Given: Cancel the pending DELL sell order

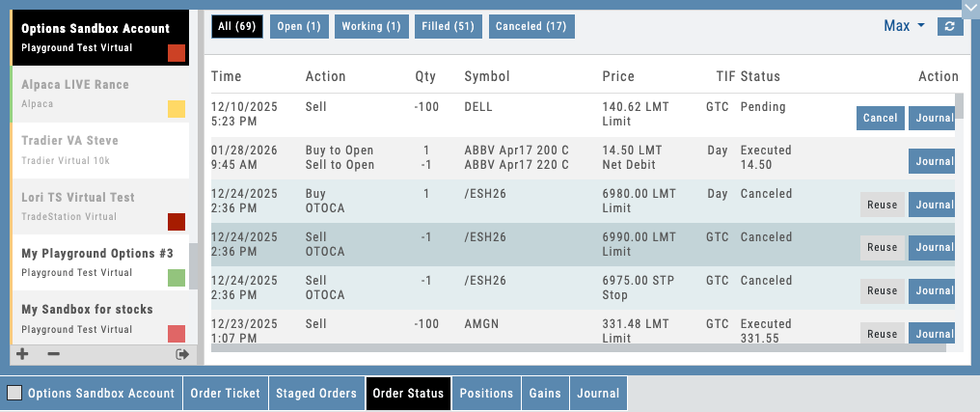Looking at the screenshot, I should click(x=880, y=118).
